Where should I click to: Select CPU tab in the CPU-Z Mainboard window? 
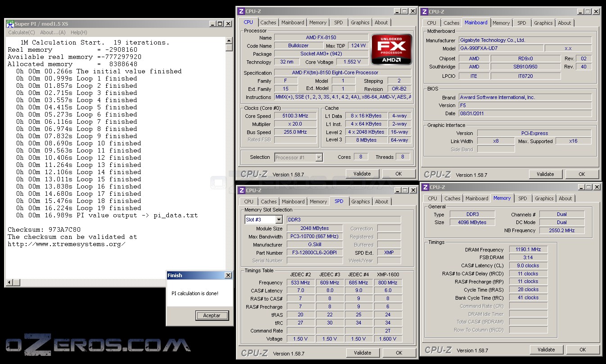[x=431, y=23]
